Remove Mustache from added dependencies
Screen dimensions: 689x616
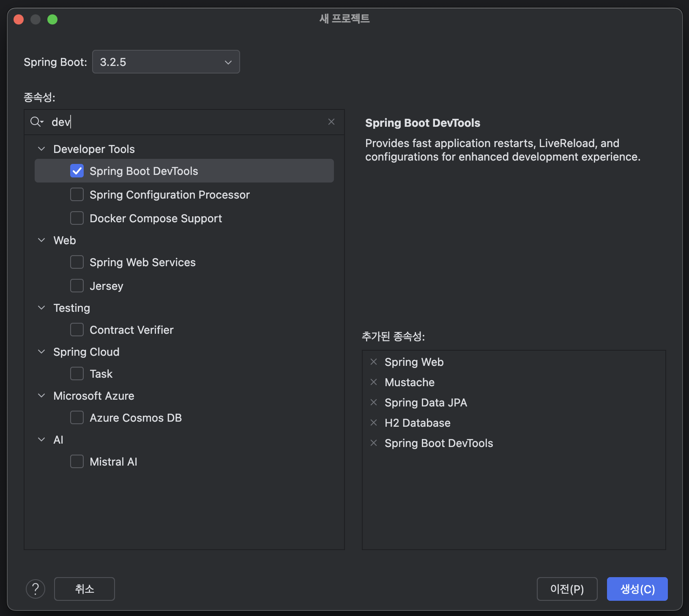374,382
